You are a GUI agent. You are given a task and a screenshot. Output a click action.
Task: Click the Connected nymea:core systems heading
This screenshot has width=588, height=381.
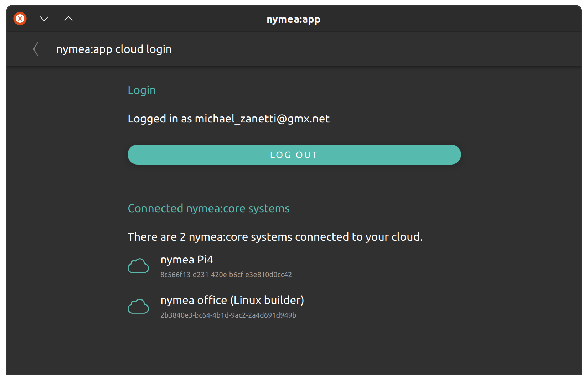[208, 208]
